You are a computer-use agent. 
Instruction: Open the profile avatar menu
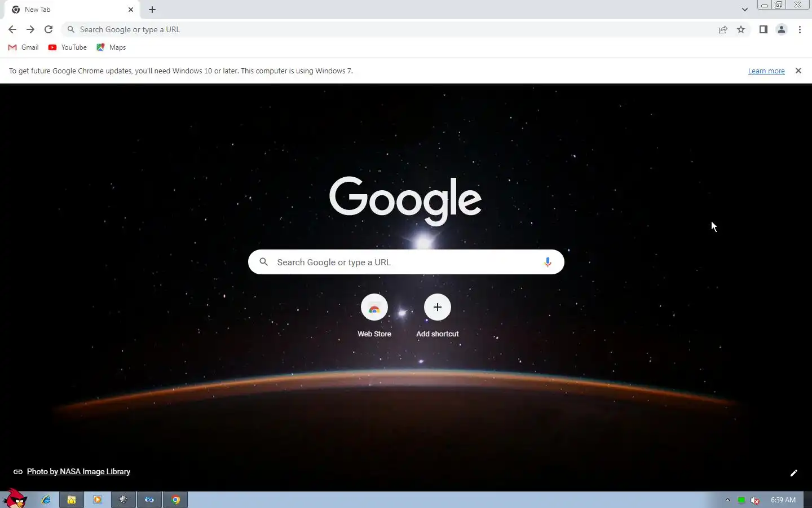click(782, 29)
